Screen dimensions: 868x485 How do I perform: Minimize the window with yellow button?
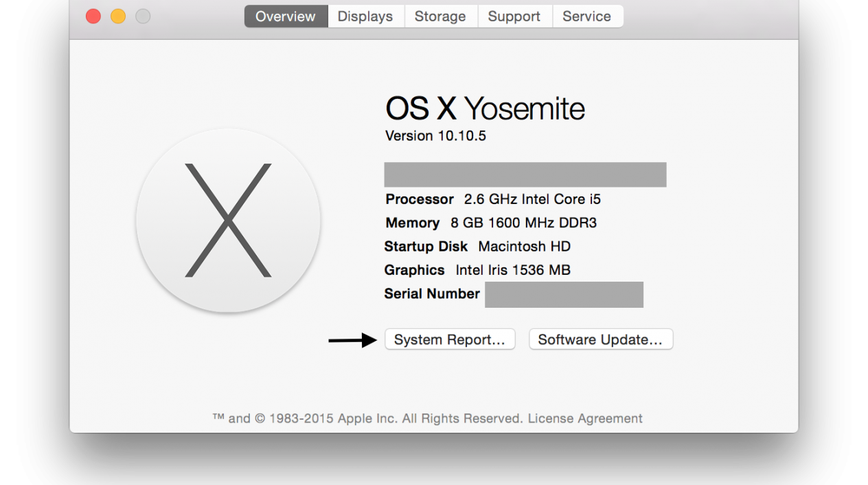[x=118, y=16]
